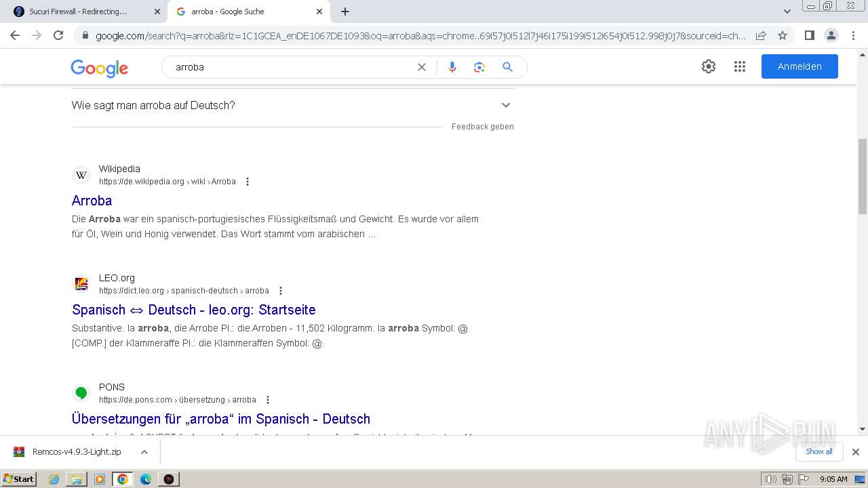Open LEO.org Spanisch Deutsch result

[194, 310]
